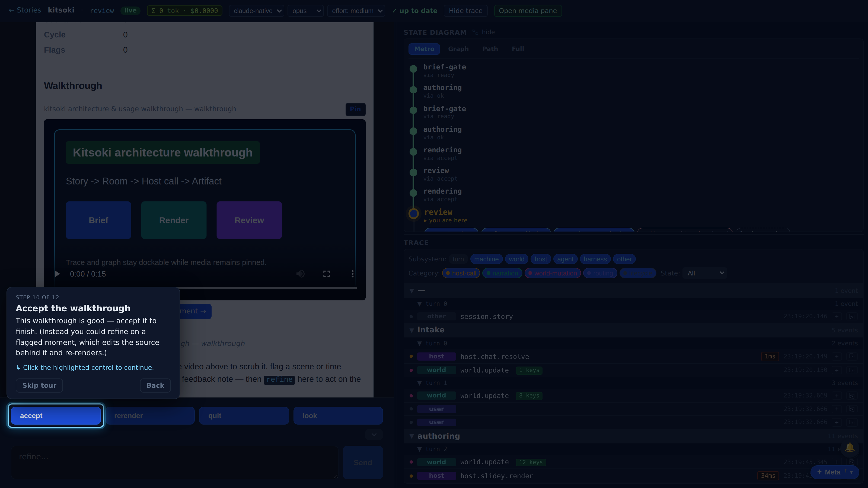Viewport: 868px width, 488px height.
Task: Return to Stories via the back link
Action: [x=25, y=10]
